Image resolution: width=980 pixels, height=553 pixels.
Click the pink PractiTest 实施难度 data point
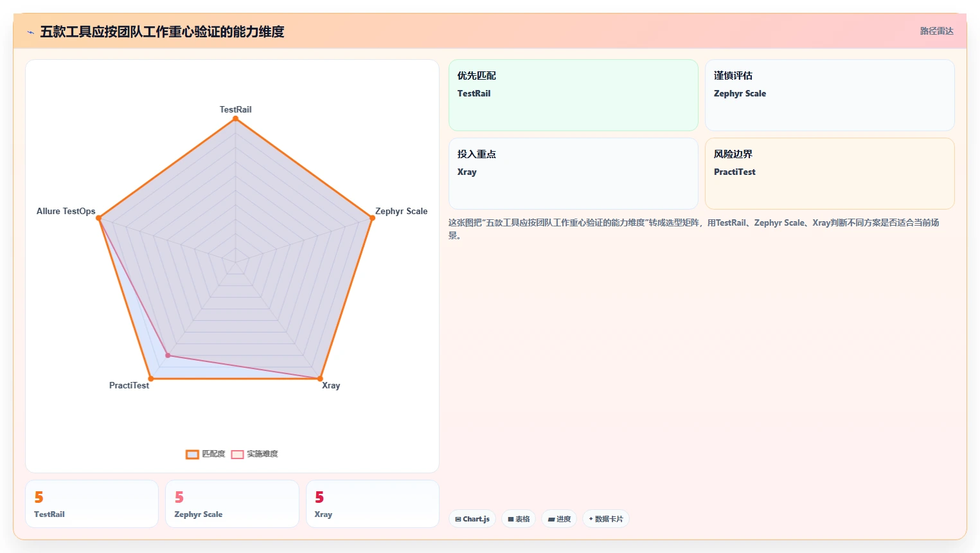(168, 355)
